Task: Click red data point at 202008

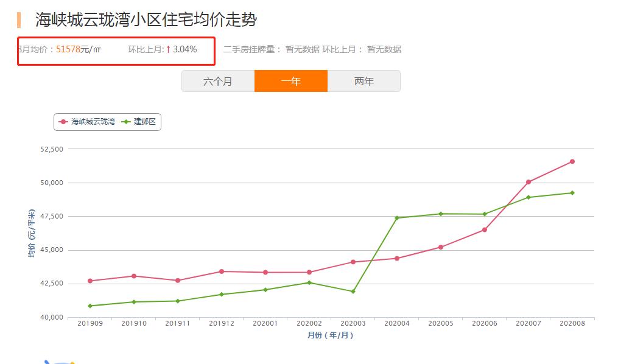Action: tap(572, 162)
